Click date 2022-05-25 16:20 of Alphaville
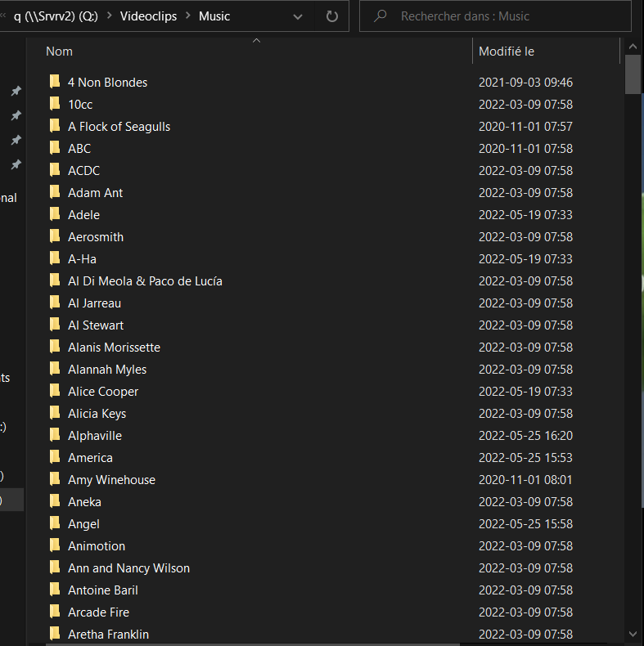Viewport: 644px width, 646px height. (525, 436)
